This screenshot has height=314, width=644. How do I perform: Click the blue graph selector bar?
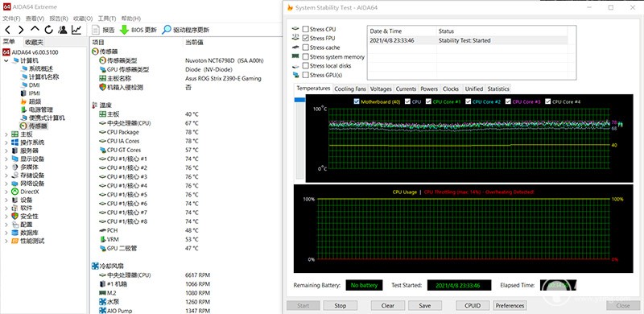point(299,100)
